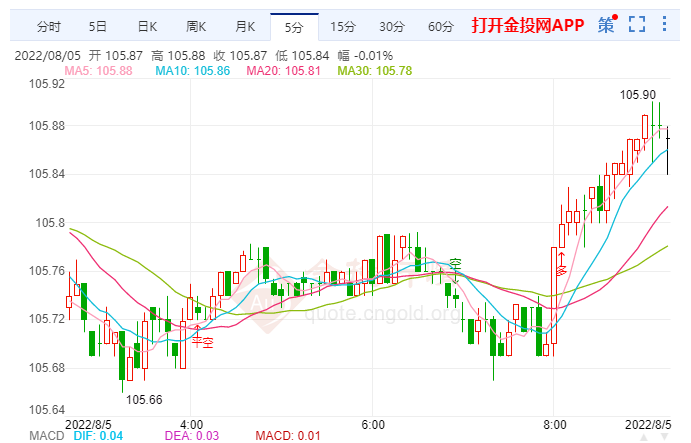This screenshot has width=691, height=443.
Task: Click the MA30: 105.78 legend label
Action: (x=375, y=71)
